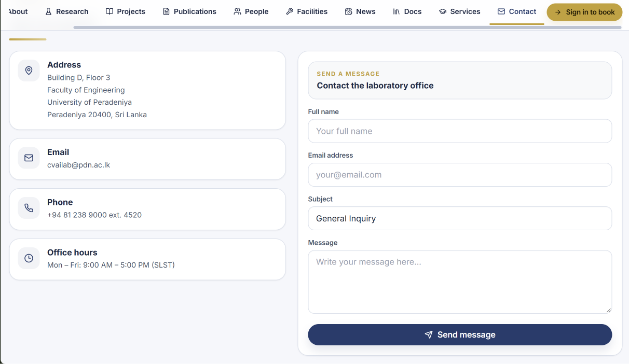The height and width of the screenshot is (364, 629).
Task: Click the paper plane icon in Send message
Action: [x=429, y=335]
